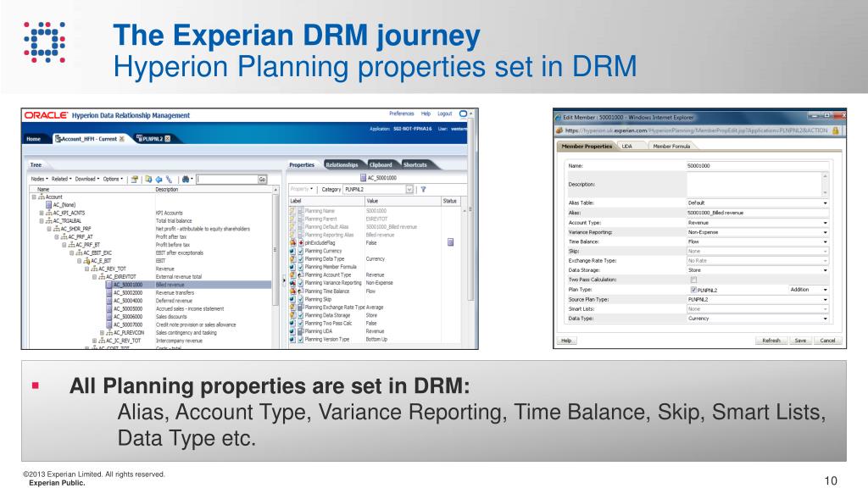
Task: Open the Download dropdown menu
Action: pos(87,180)
